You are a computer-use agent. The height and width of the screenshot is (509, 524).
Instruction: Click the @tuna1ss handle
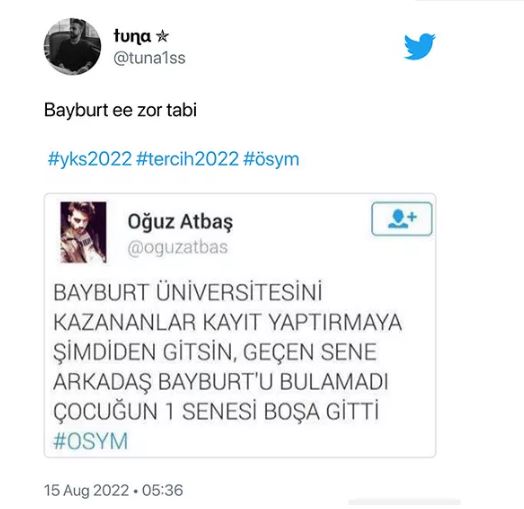pos(149,58)
